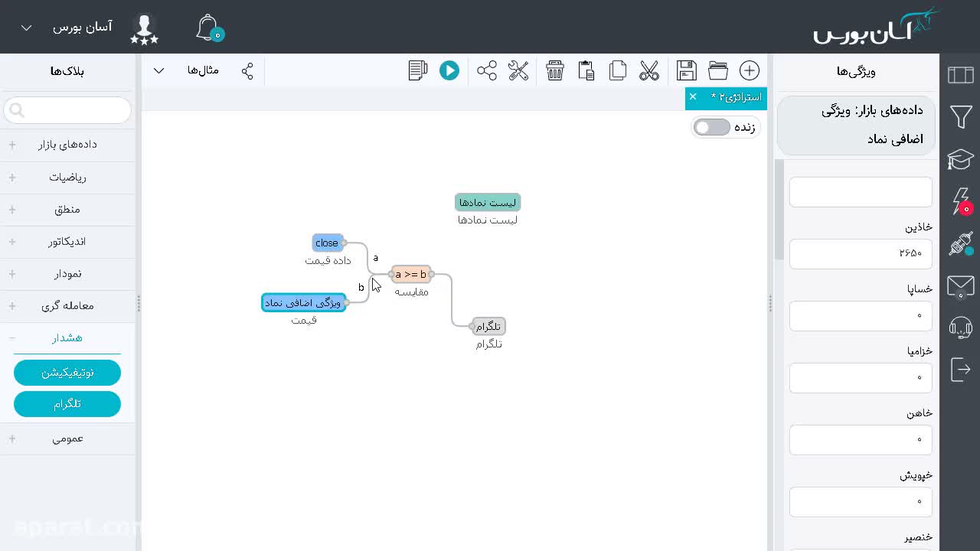This screenshot has height=551, width=980.
Task: Open the folder icon to load a strategy
Action: 718,70
